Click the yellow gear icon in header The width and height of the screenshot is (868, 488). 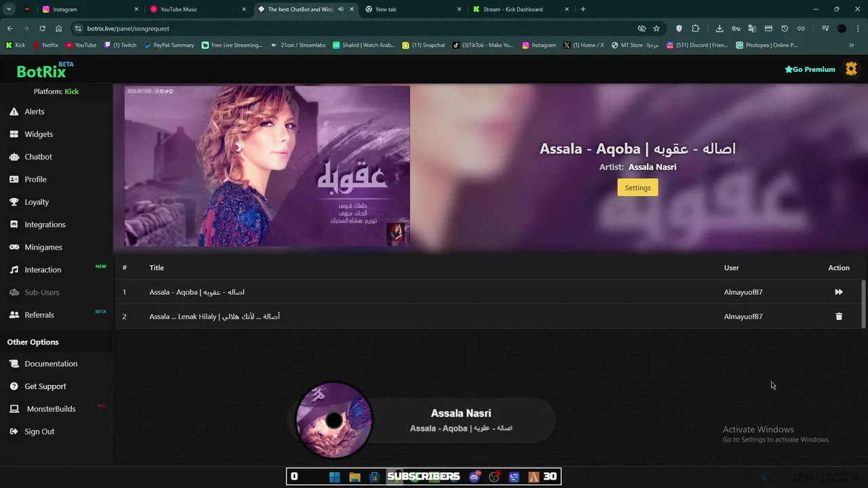pyautogui.click(x=851, y=69)
